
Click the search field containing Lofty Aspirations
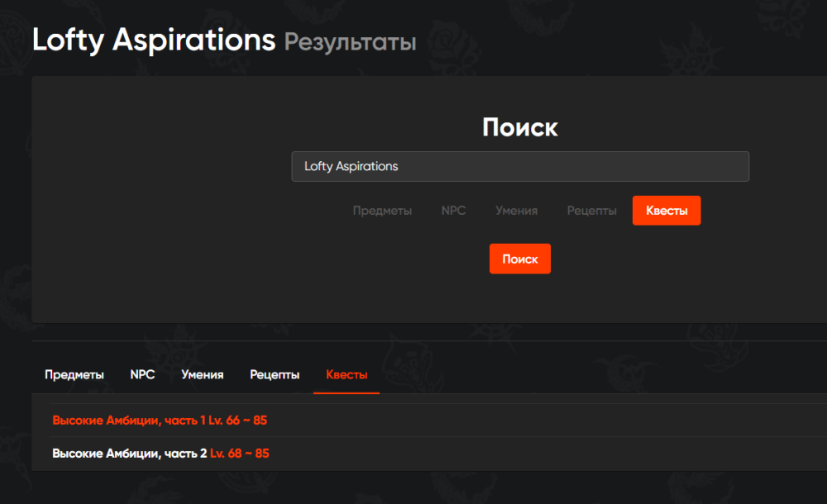[519, 166]
